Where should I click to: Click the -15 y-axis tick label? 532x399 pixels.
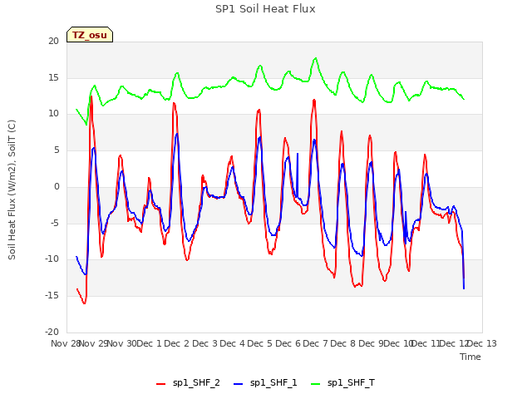[x=52, y=296]
